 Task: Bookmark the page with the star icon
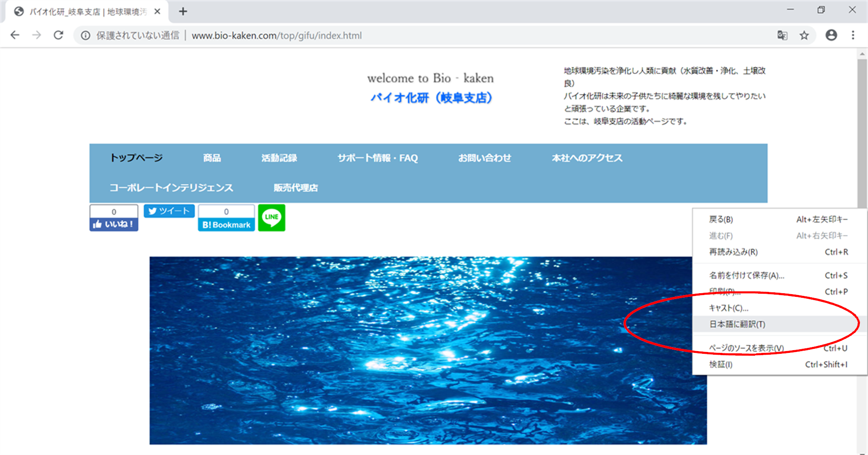[x=804, y=35]
